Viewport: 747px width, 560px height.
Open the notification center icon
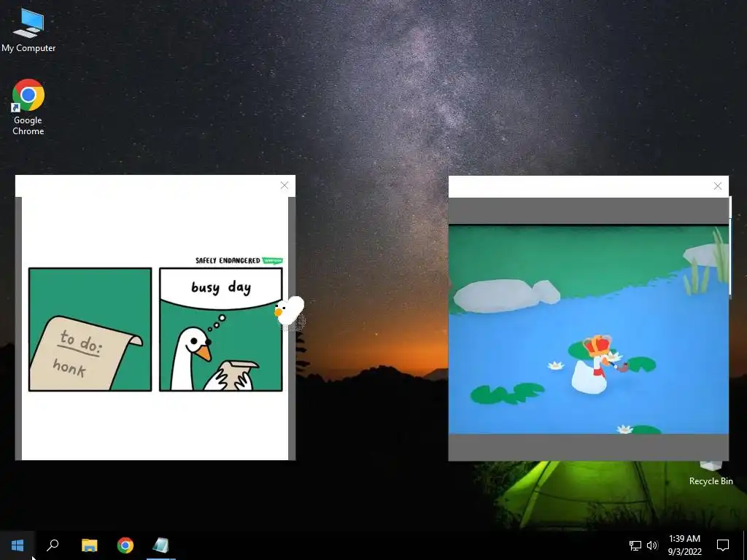click(x=723, y=545)
